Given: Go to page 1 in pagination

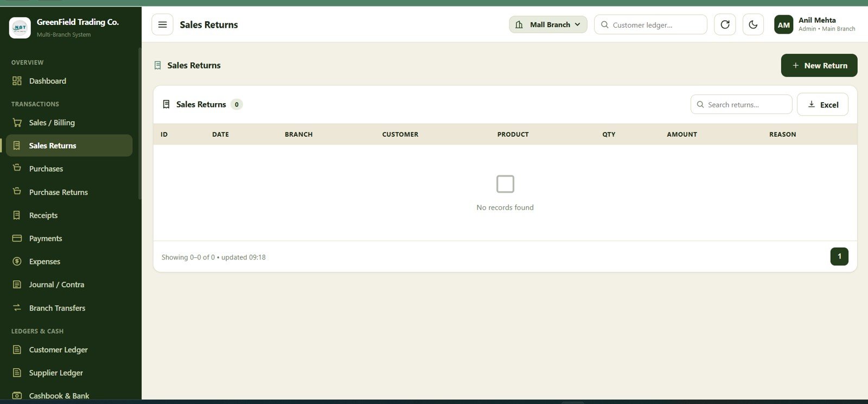Looking at the screenshot, I should (x=839, y=256).
